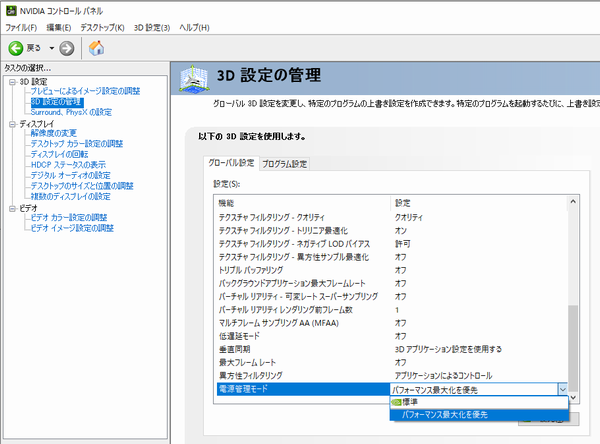Viewport: 600px width, 444px height.
Task: Switch to the プログラム設定 tab
Action: [284, 164]
